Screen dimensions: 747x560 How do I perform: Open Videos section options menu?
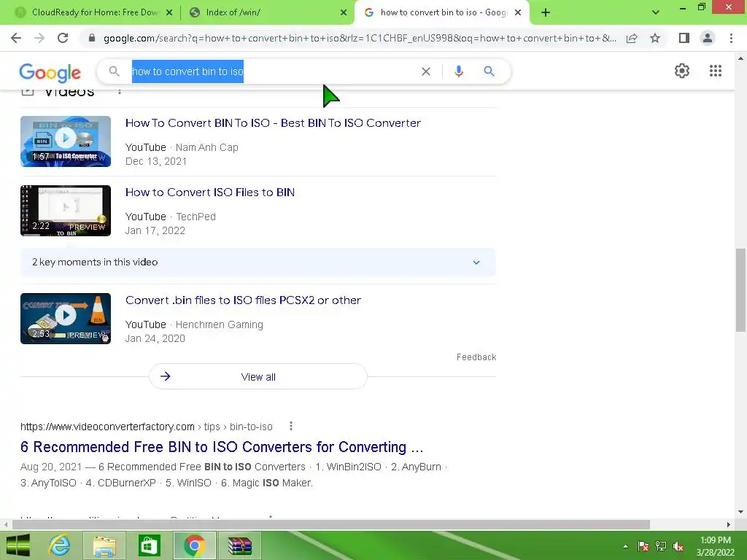coord(120,91)
